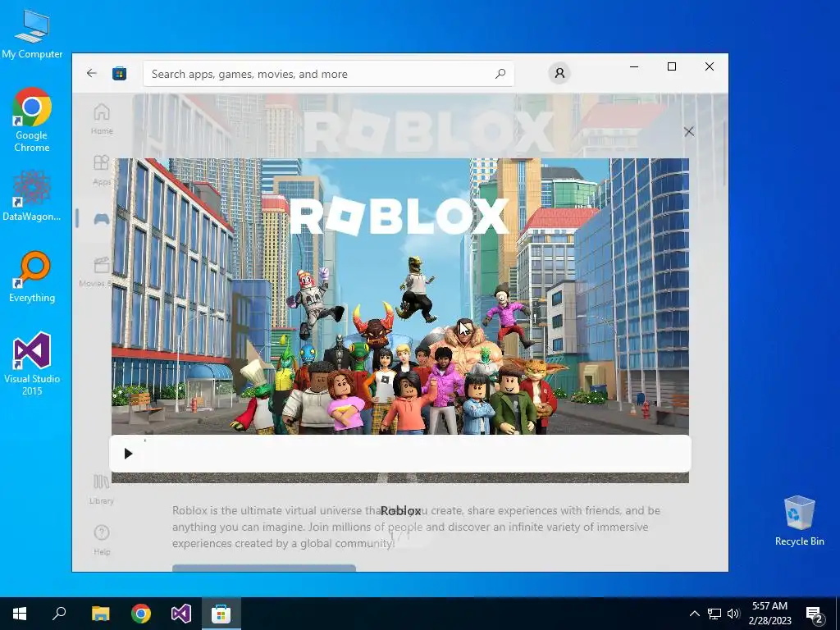This screenshot has width=840, height=630.
Task: Maximize the Microsoft Store window
Action: tap(672, 66)
